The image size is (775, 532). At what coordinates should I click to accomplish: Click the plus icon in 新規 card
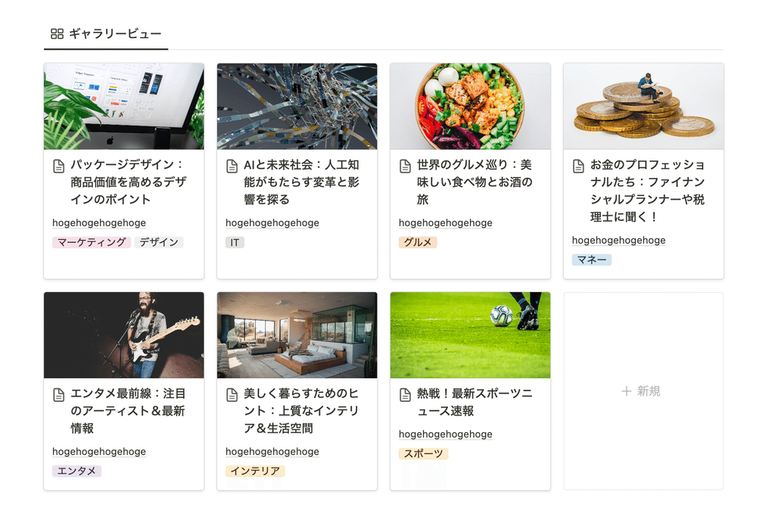click(x=626, y=391)
